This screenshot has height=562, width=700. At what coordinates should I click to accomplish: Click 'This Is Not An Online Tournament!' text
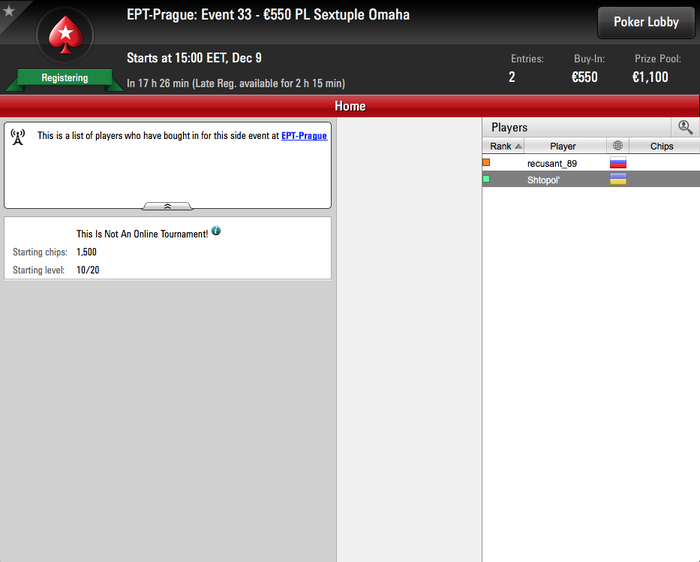click(142, 234)
